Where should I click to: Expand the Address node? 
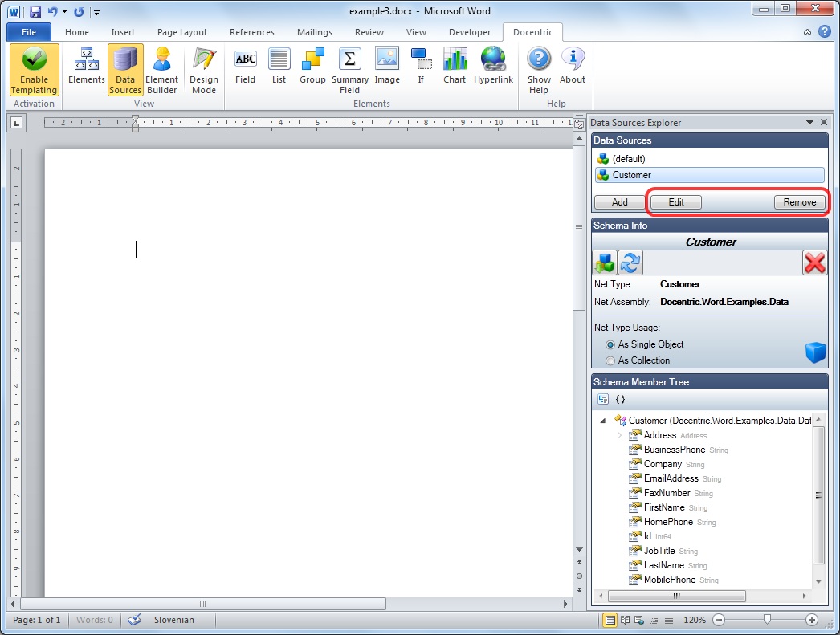619,435
